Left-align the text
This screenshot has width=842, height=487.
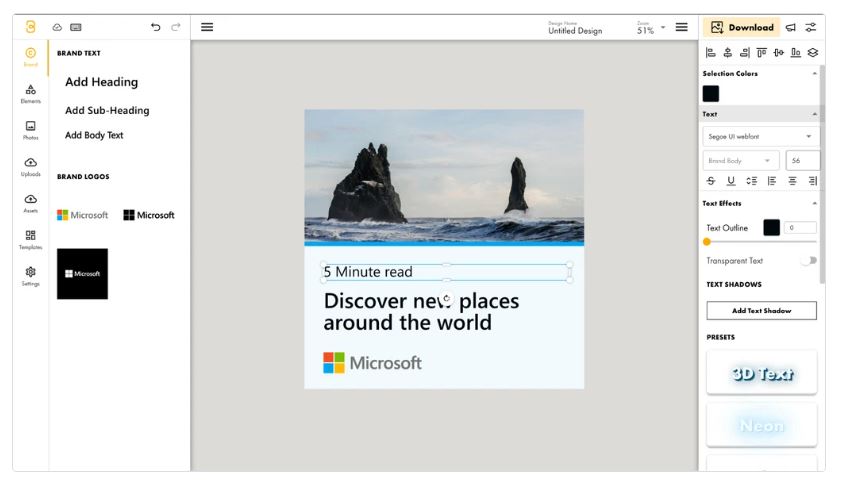click(x=772, y=181)
